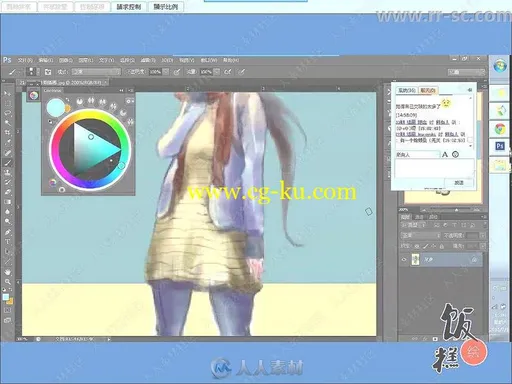Open the color wheel panel gear settings
The width and height of the screenshot is (512, 384).
(129, 101)
